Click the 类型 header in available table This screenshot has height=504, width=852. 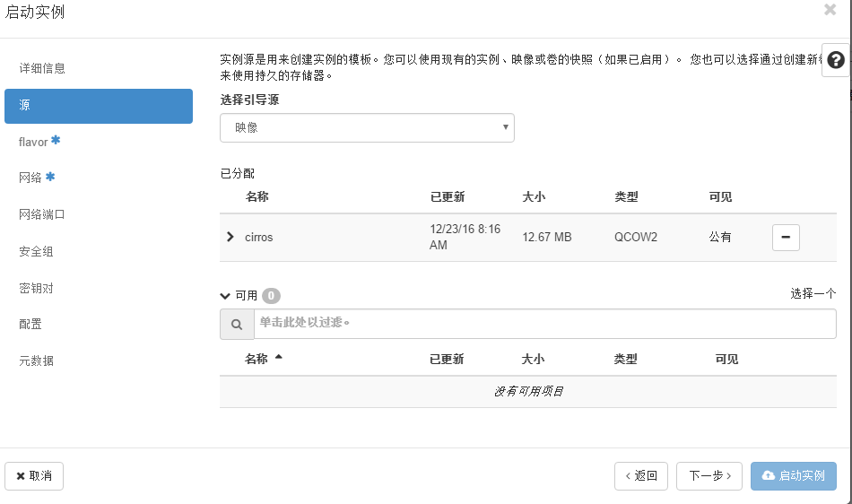point(625,359)
